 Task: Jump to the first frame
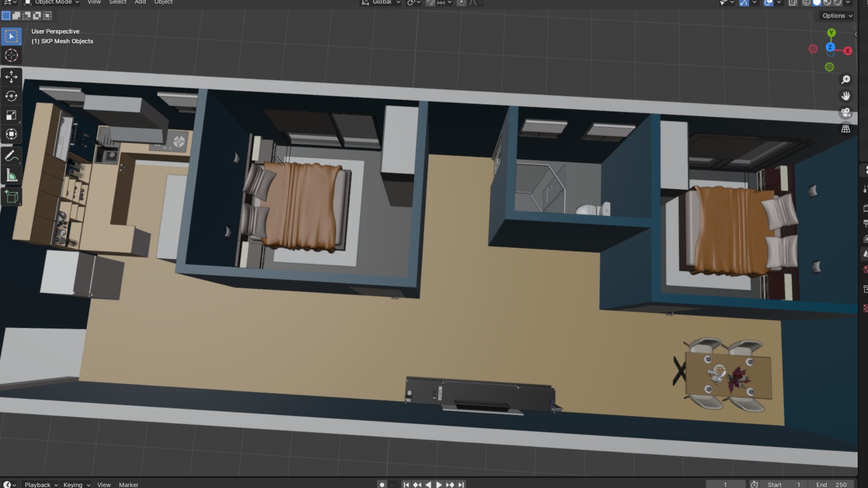click(406, 484)
